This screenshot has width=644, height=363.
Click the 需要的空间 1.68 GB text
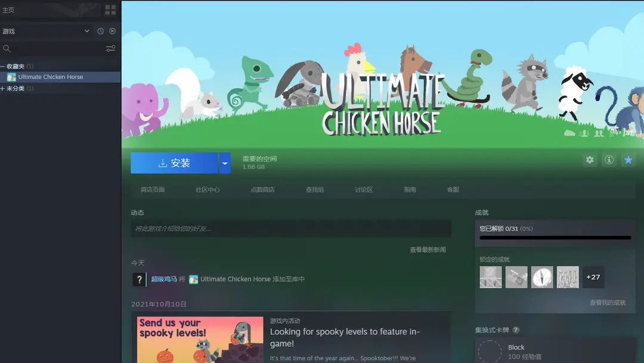(259, 163)
